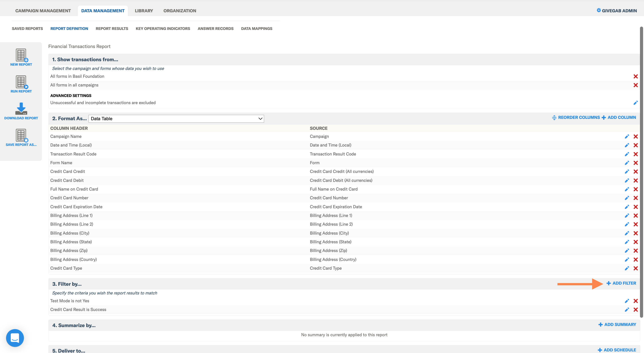
Task: Edit the Billing Address (Line 1) column
Action: coord(627,216)
